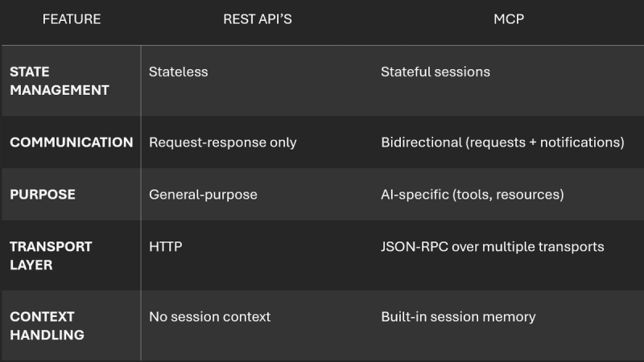This screenshot has height=362, width=644.
Task: Click the COMMUNICATION row label
Action: coord(71,142)
